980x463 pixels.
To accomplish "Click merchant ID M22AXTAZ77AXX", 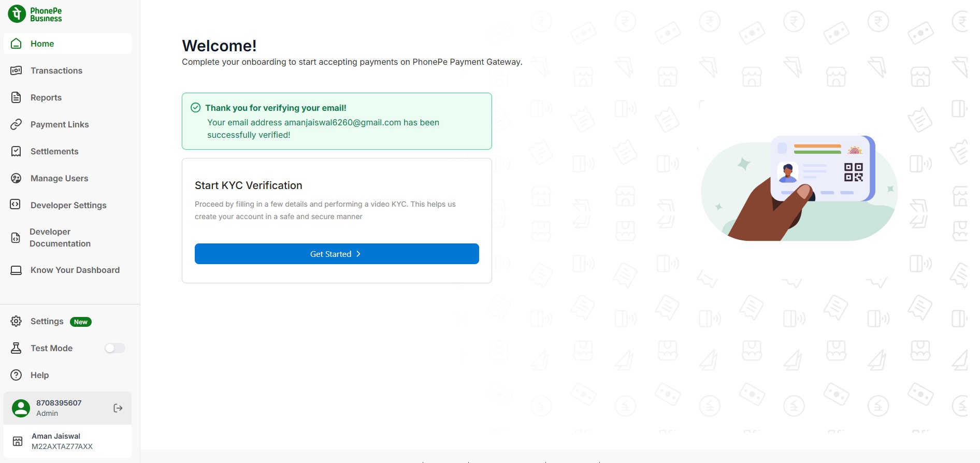I will 62,446.
